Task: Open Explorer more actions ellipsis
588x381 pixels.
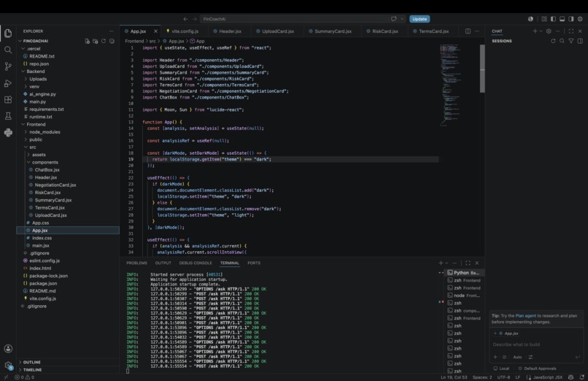Action: (x=112, y=31)
